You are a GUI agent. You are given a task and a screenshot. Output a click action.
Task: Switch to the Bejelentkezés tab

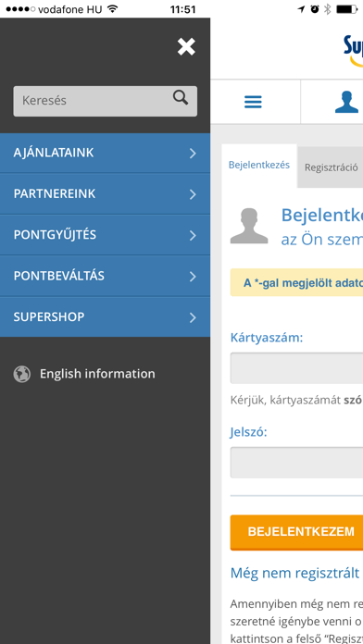click(259, 165)
